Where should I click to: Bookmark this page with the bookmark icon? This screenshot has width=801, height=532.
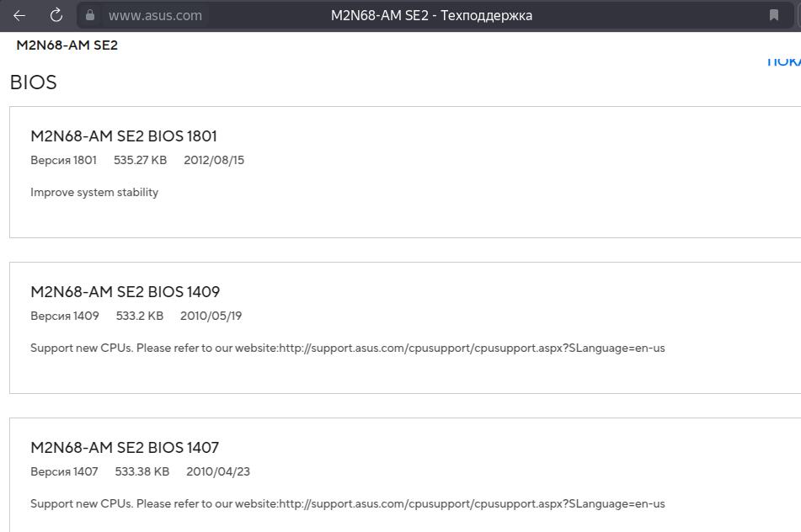tap(774, 15)
